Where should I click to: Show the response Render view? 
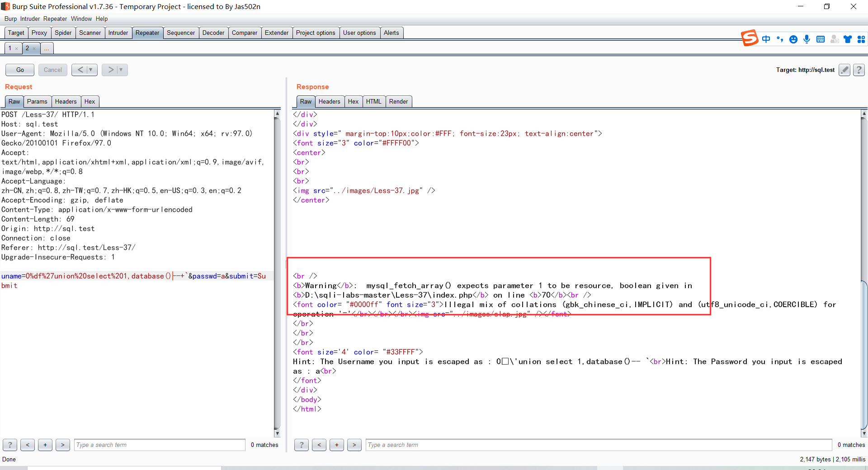point(399,102)
